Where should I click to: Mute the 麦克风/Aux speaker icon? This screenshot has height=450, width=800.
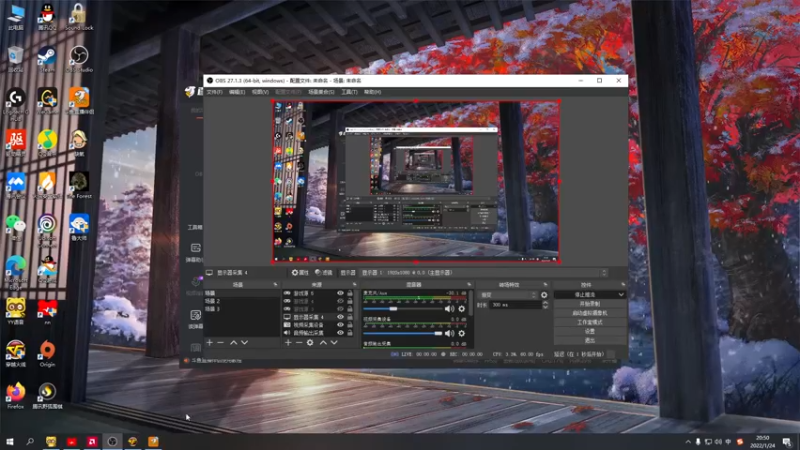click(x=449, y=309)
